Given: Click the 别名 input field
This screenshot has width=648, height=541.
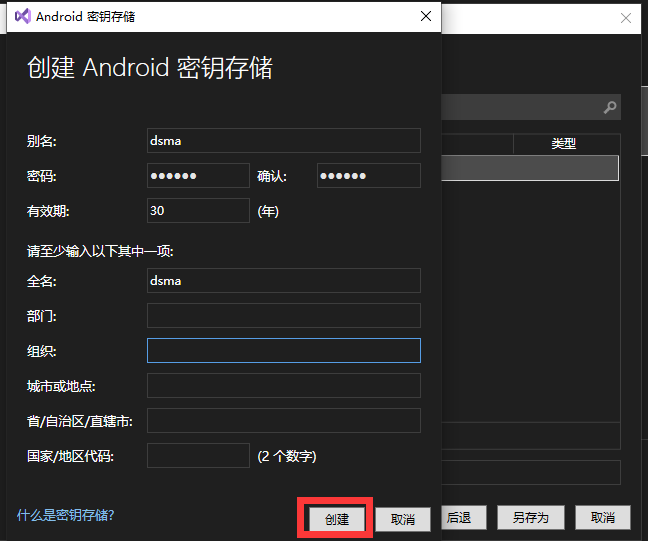Looking at the screenshot, I should [284, 141].
